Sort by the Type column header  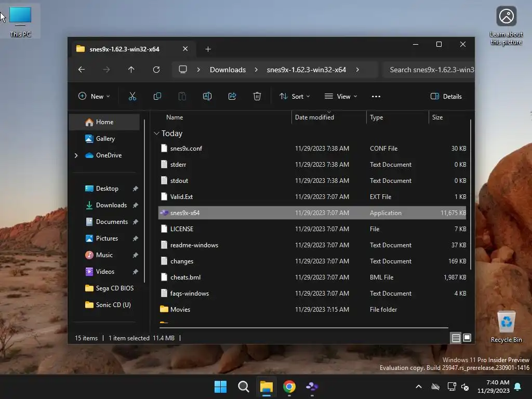coord(397,117)
